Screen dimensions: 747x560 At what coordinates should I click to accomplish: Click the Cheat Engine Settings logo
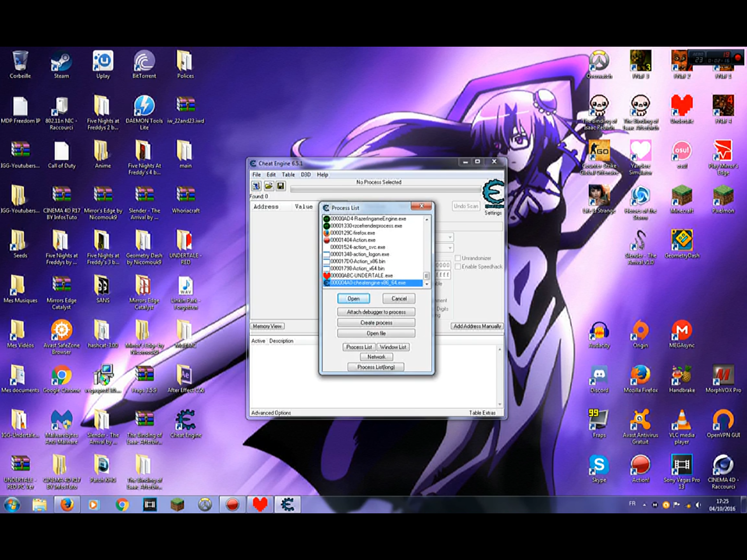(493, 193)
